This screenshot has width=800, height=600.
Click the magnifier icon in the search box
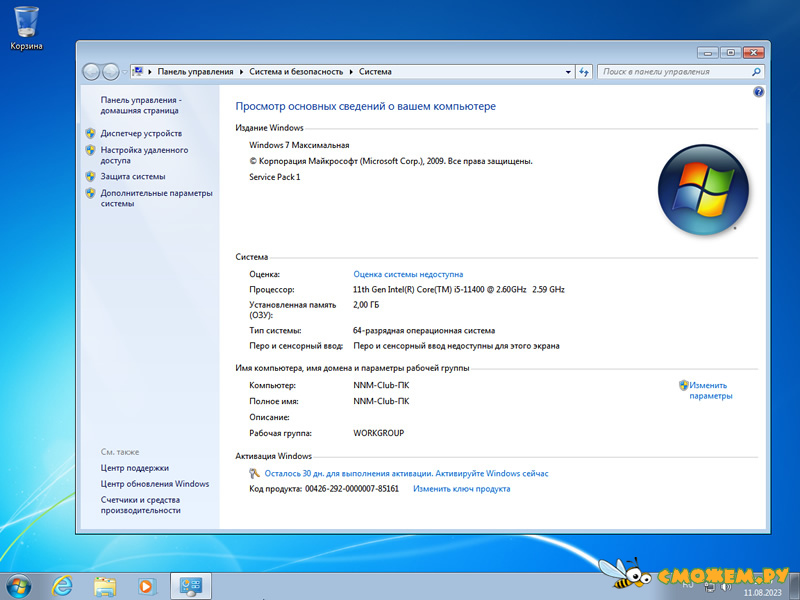(756, 72)
